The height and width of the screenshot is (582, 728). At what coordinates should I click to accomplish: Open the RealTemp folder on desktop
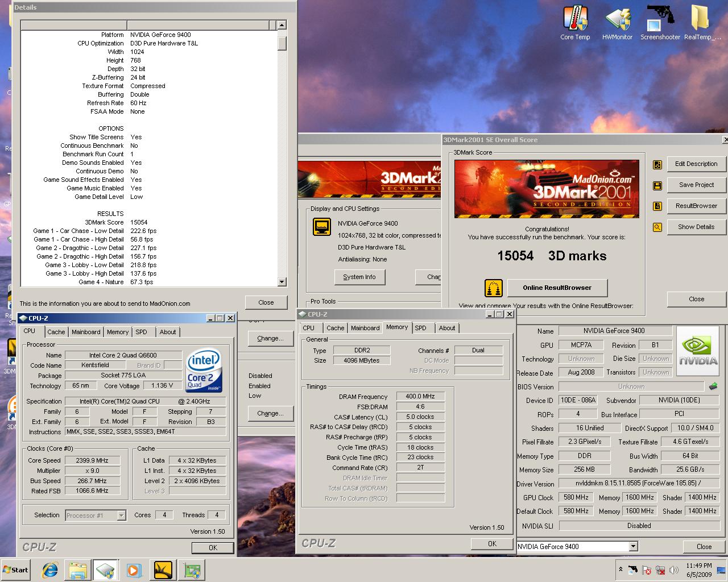702,23
